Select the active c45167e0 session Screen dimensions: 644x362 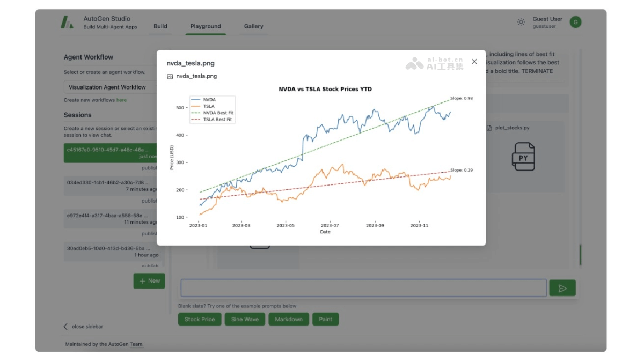click(x=110, y=153)
